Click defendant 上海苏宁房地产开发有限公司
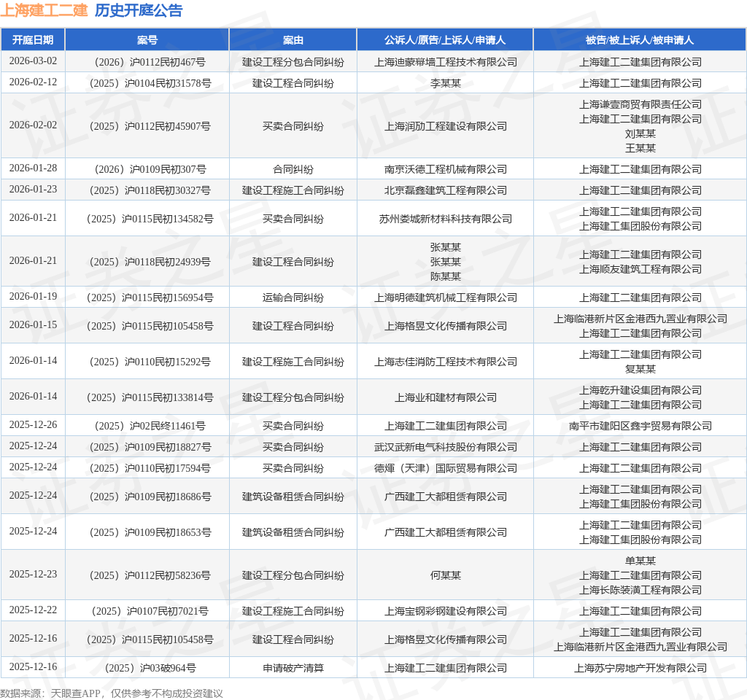 (x=640, y=668)
